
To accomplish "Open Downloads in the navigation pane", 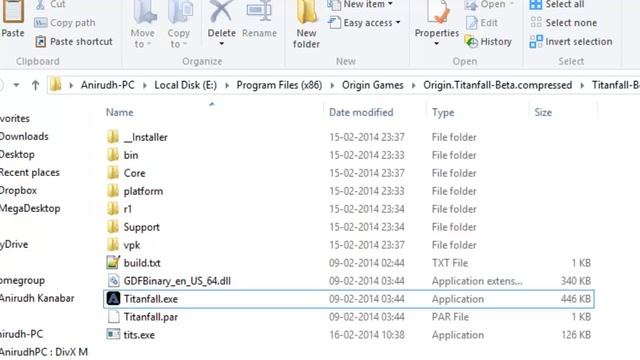I will (24, 136).
